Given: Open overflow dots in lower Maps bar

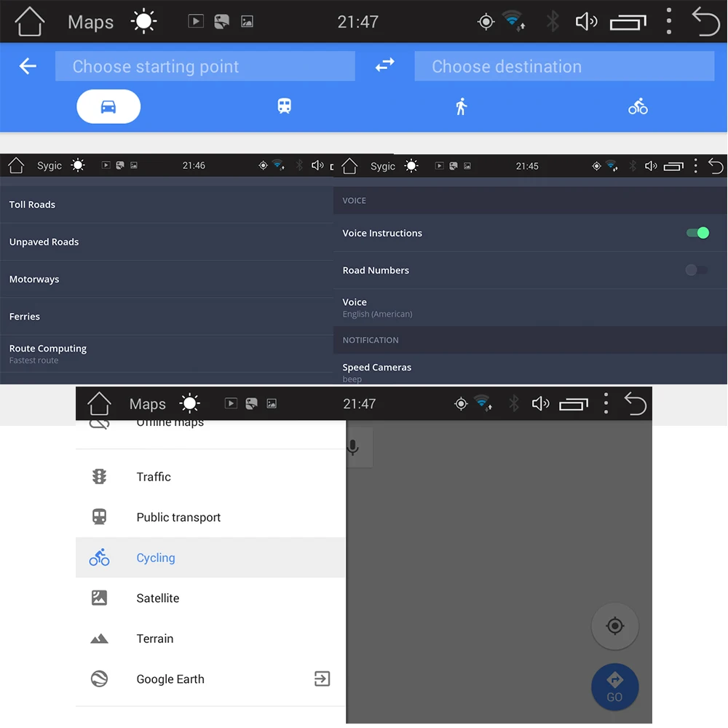Looking at the screenshot, I should (606, 403).
